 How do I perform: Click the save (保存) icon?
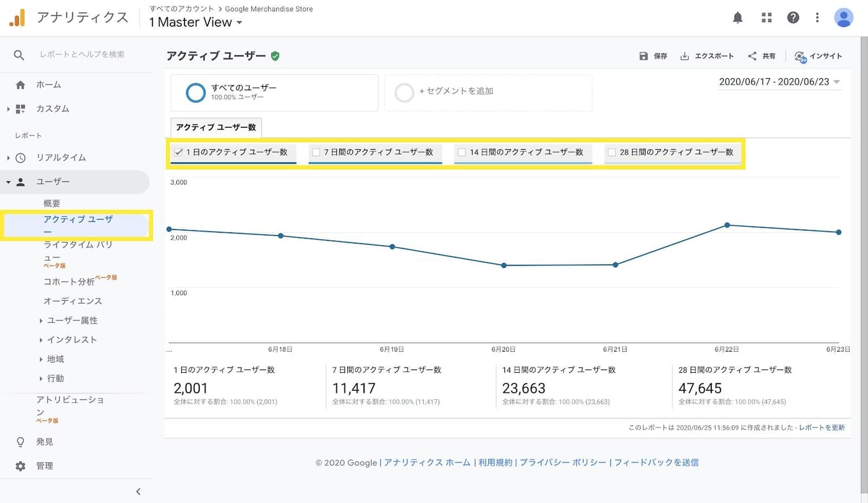[x=643, y=56]
